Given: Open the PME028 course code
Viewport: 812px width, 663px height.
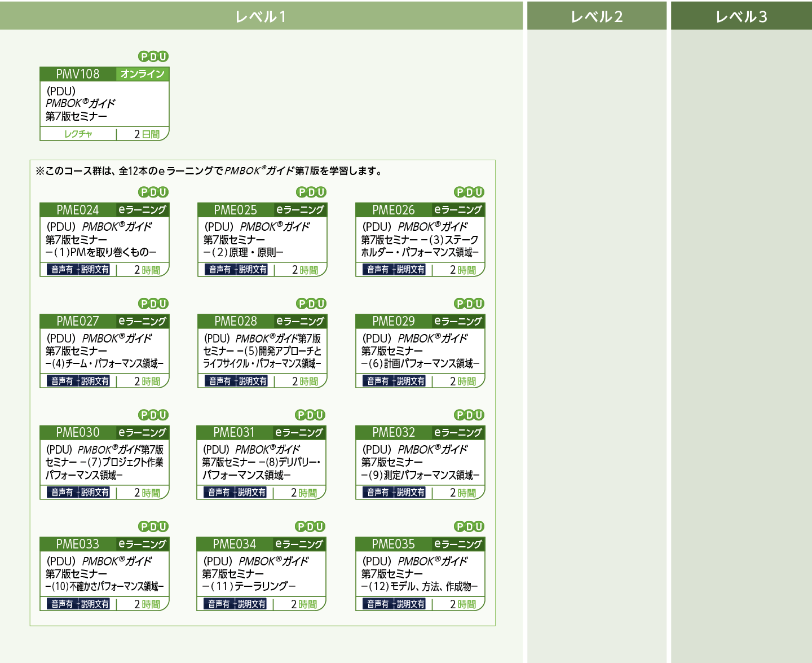Looking at the screenshot, I should click(x=236, y=321).
